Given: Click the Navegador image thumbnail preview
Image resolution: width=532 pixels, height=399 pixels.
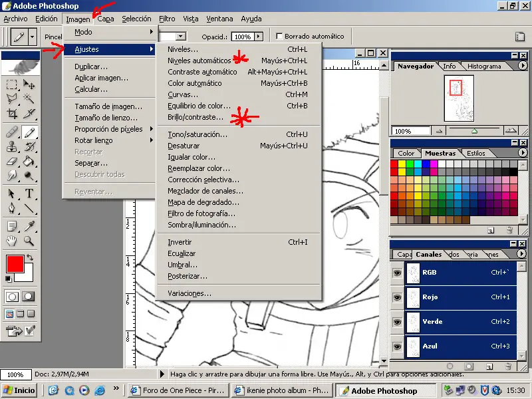Looking at the screenshot, I should coord(459,98).
